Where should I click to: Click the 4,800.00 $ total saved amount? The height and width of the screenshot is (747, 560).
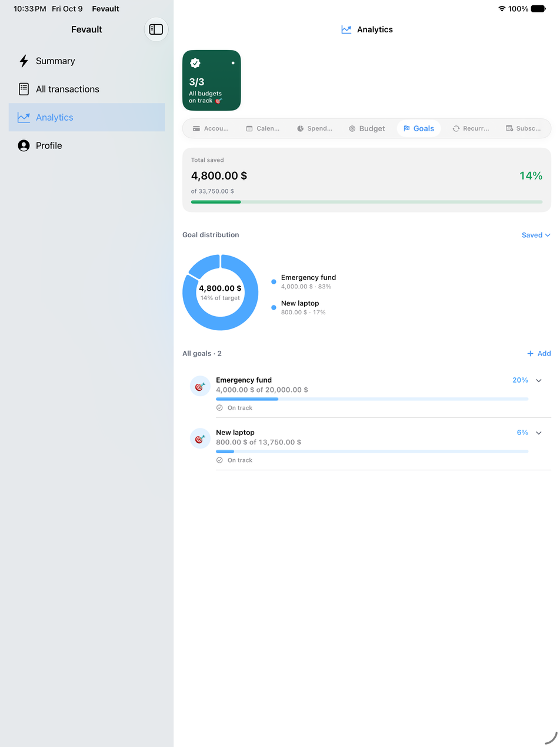pos(219,175)
